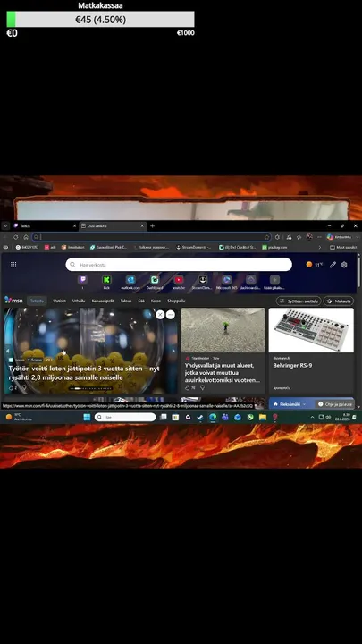
Task: Click the browser back arrow
Action: (x=5, y=237)
